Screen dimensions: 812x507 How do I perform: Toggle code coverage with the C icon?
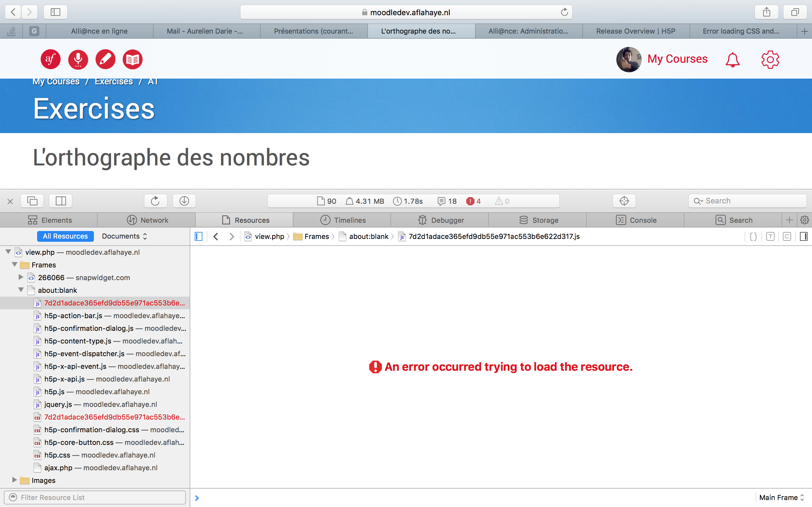tap(787, 236)
